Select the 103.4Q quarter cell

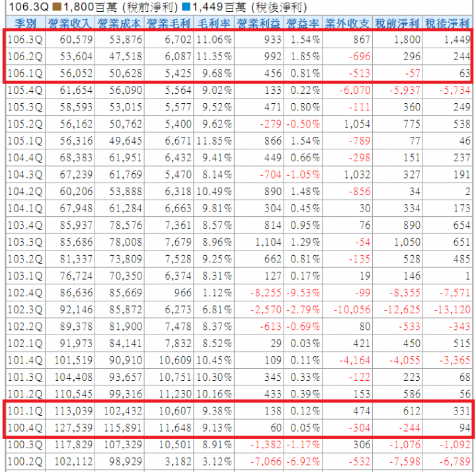pos(26,225)
